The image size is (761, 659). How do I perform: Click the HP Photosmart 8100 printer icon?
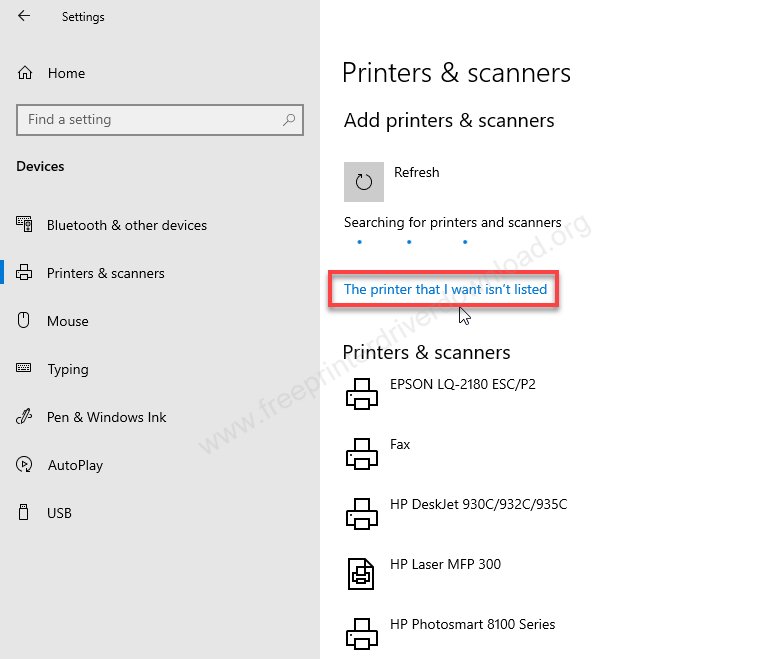(361, 633)
